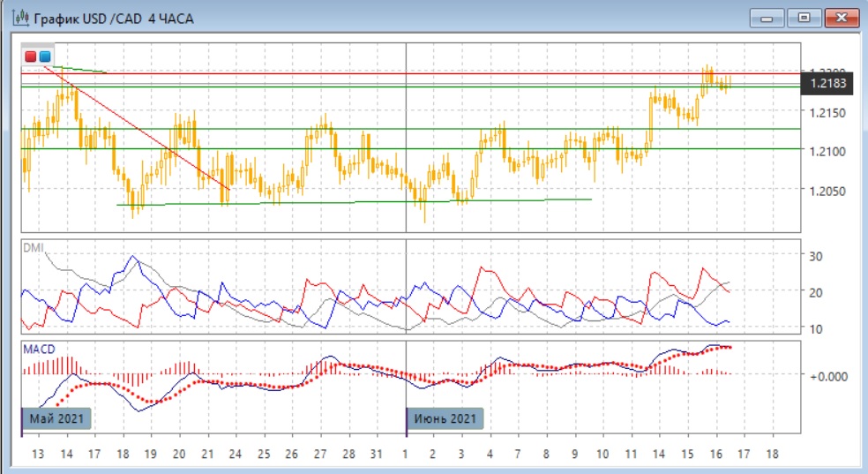Click date 18 at right end of time axis

point(774,454)
